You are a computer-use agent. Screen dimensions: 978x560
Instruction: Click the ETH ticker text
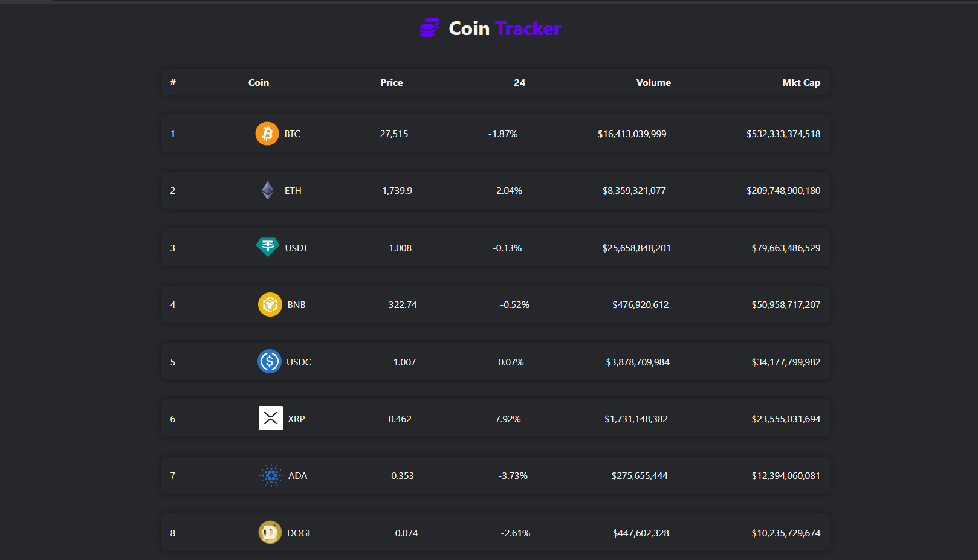coord(294,190)
